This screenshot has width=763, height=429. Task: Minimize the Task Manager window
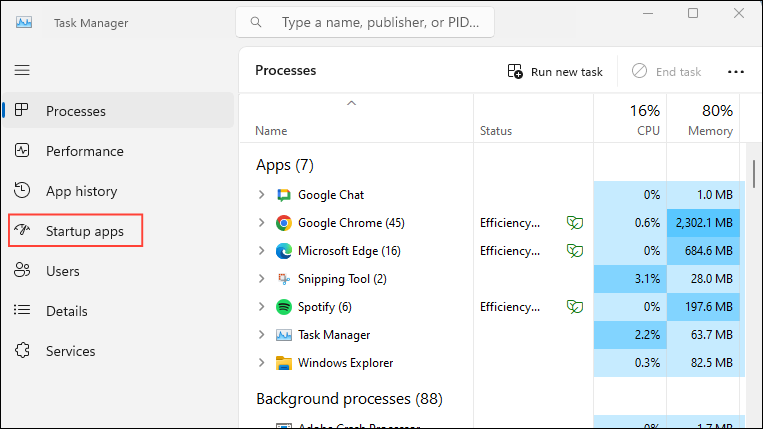pyautogui.click(x=648, y=14)
